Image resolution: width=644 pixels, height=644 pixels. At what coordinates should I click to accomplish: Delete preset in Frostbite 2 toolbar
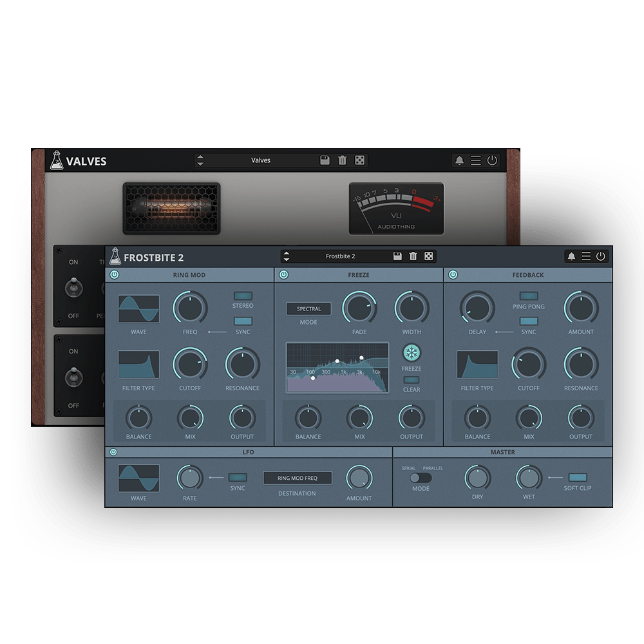(413, 256)
